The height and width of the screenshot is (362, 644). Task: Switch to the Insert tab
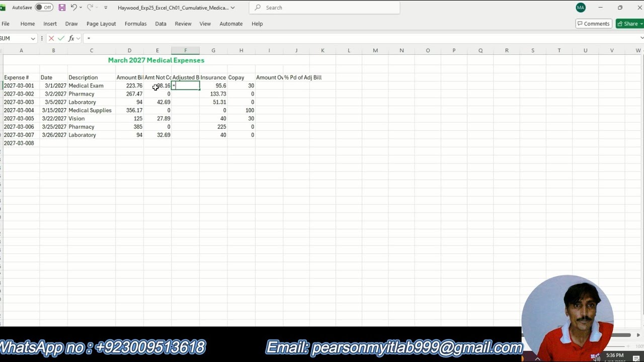pyautogui.click(x=50, y=24)
